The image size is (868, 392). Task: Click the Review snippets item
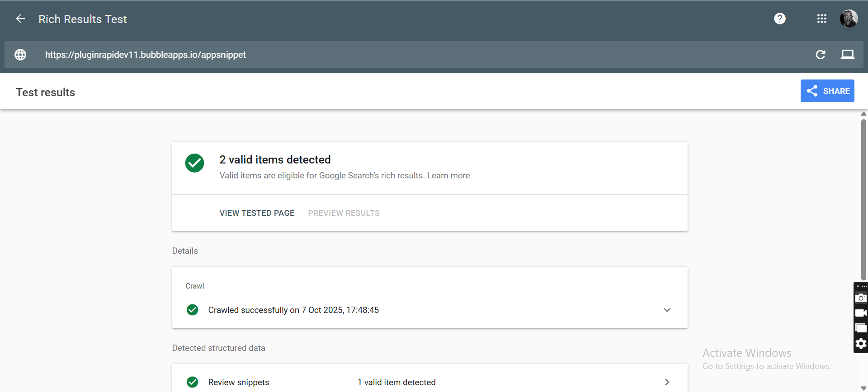238,382
